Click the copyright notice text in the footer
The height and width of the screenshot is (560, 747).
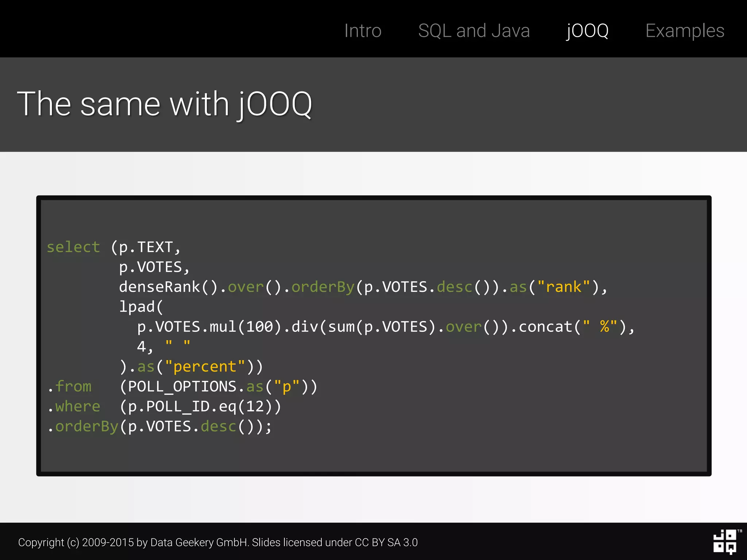218,542
